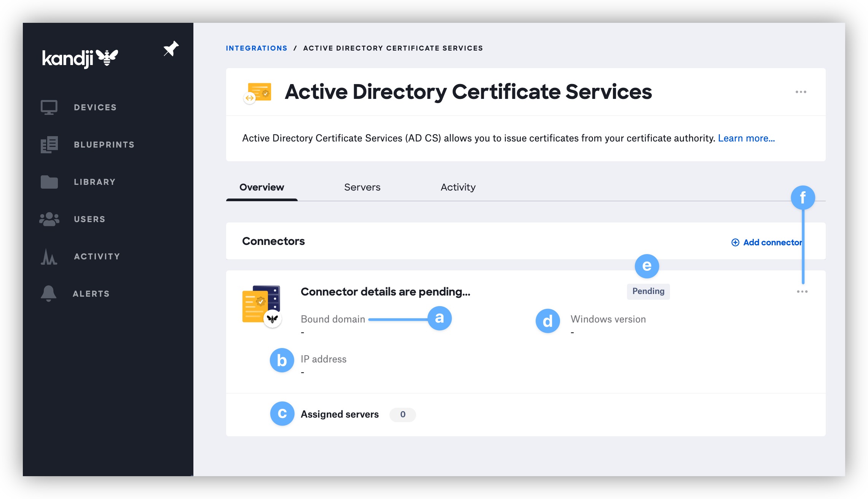Viewport: 868px width, 499px height.
Task: Click Add connector
Action: (x=766, y=242)
